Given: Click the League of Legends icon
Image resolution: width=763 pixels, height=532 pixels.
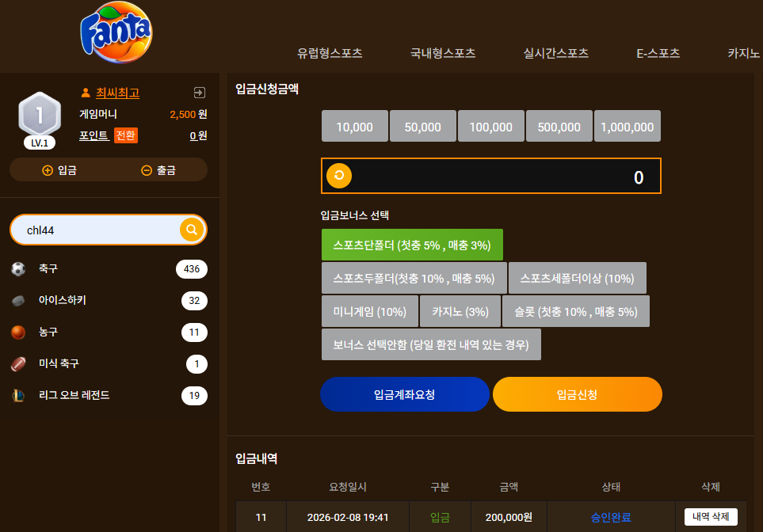Looking at the screenshot, I should click(18, 395).
